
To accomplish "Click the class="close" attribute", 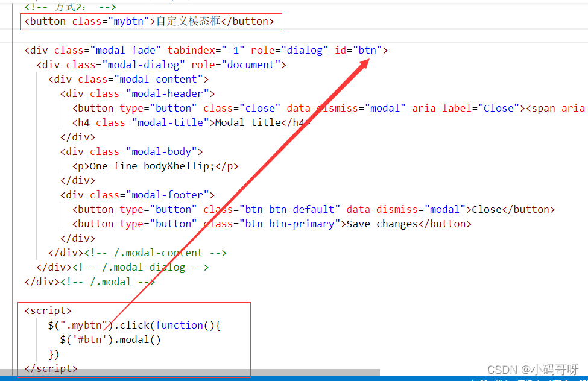I will point(242,109).
